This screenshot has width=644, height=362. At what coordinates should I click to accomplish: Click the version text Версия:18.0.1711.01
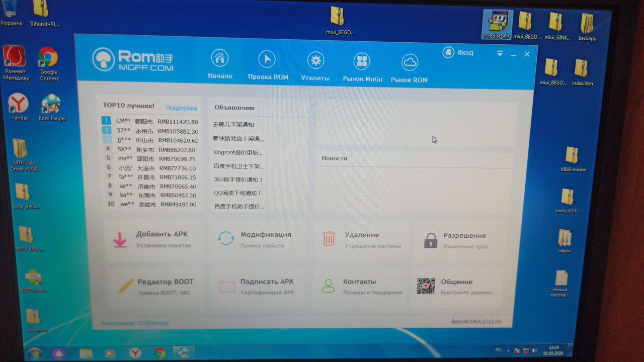pyautogui.click(x=476, y=321)
